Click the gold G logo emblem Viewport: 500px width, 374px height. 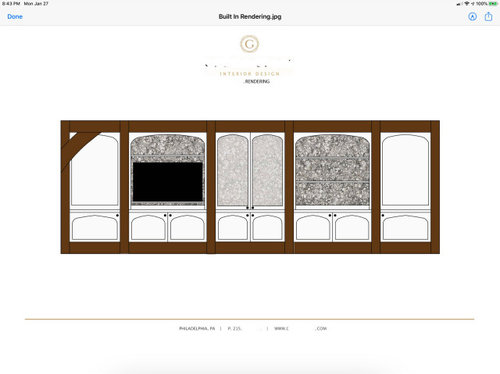pyautogui.click(x=249, y=44)
